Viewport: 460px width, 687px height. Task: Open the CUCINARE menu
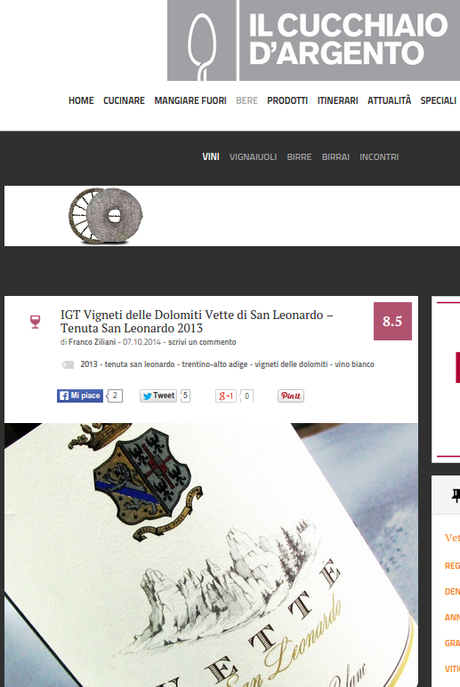pos(124,101)
